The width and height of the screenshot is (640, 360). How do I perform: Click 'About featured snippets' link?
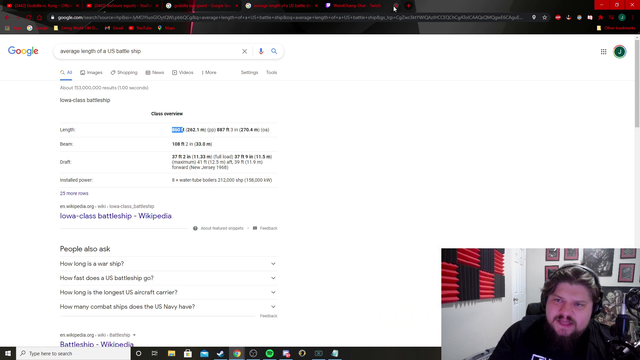pyautogui.click(x=222, y=228)
